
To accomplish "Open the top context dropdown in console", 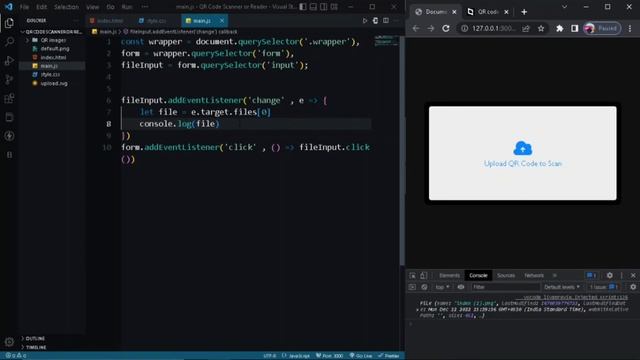I will (x=442, y=287).
